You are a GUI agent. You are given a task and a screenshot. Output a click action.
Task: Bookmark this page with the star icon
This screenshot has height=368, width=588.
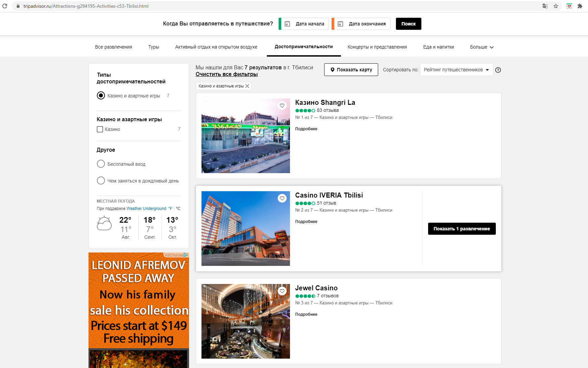click(556, 6)
